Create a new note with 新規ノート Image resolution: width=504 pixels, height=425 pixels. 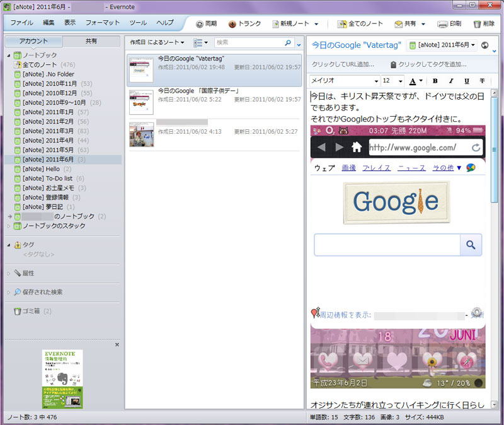point(291,24)
